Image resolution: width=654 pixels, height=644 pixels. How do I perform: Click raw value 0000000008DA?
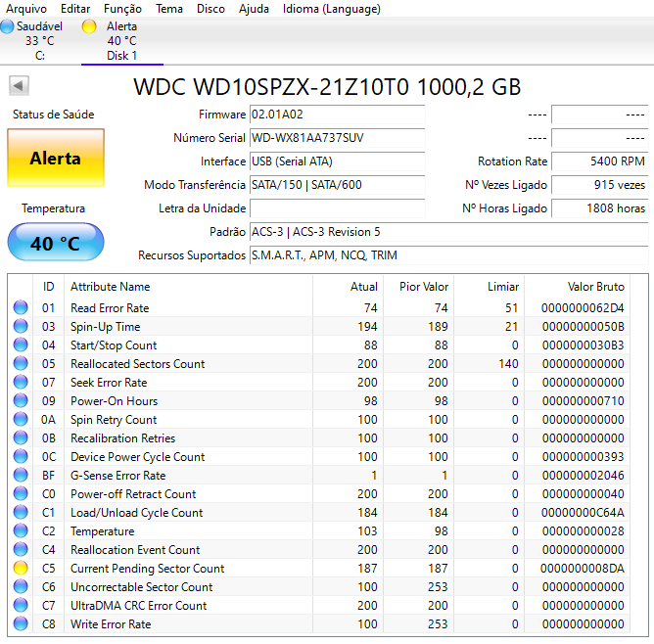[583, 568]
